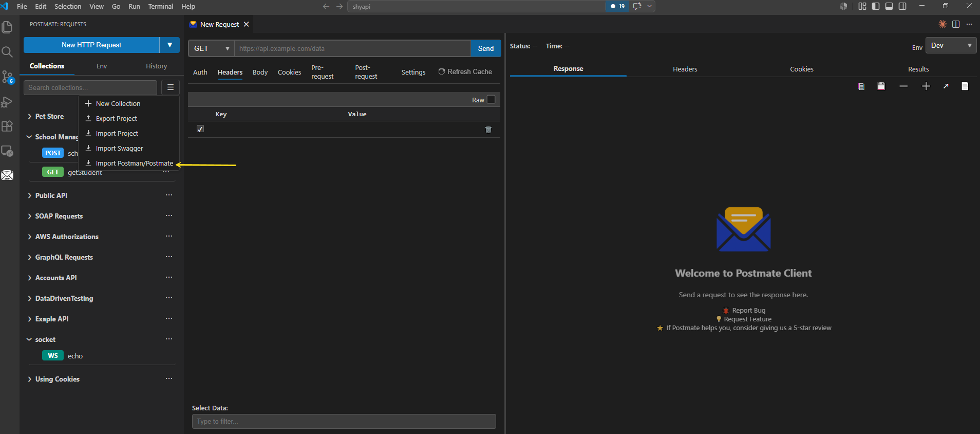
Task: Click the save response floppy disk icon
Action: pos(881,86)
